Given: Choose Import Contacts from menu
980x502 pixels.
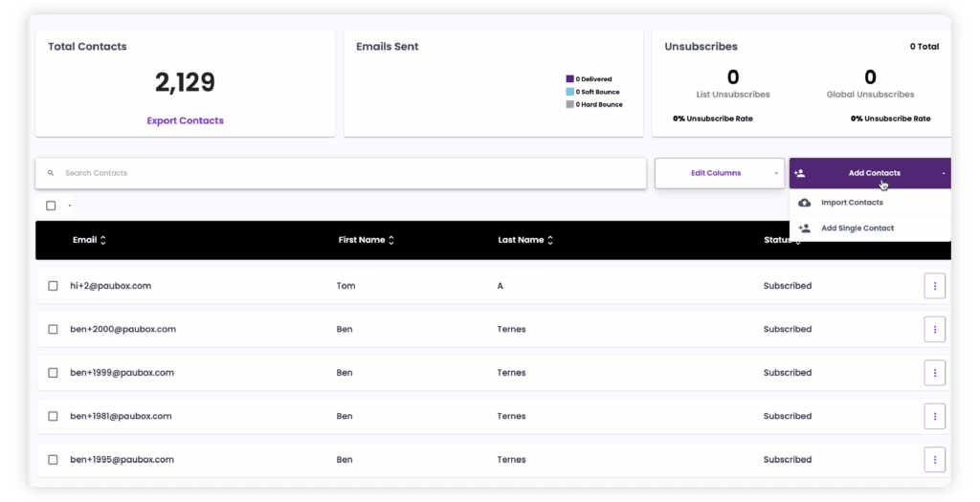Looking at the screenshot, I should [x=852, y=203].
